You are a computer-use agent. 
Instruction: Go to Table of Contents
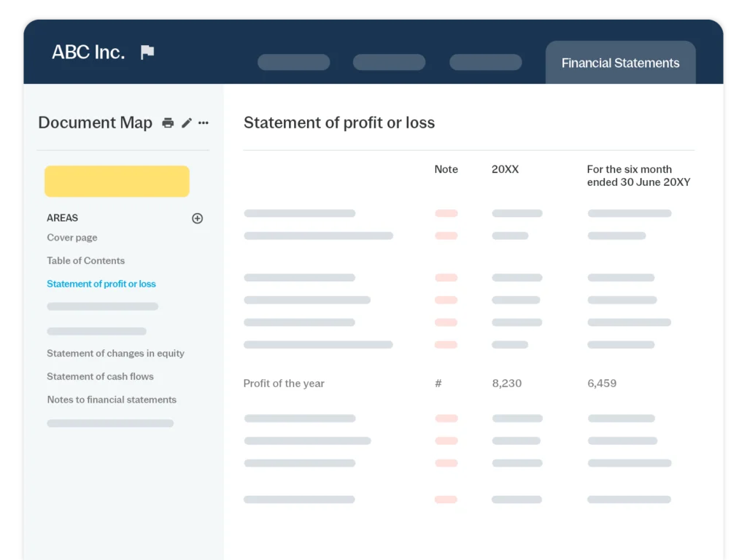pos(85,261)
